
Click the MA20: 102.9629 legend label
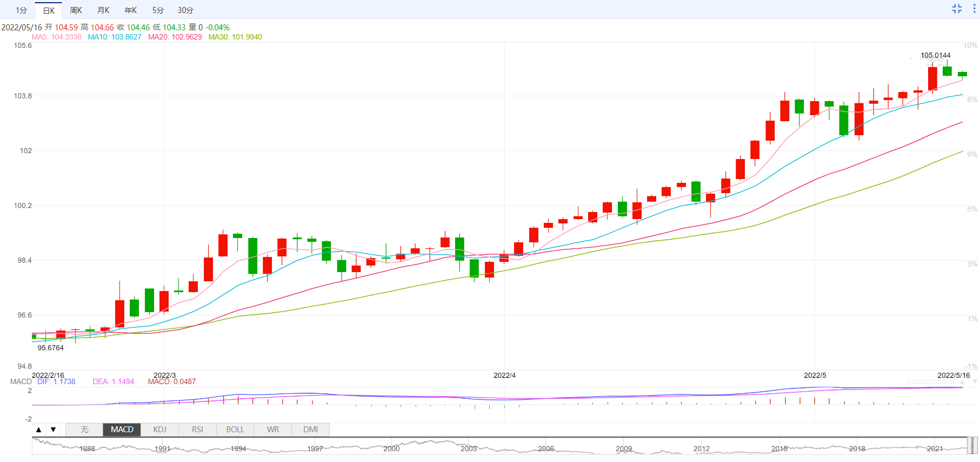(x=175, y=37)
